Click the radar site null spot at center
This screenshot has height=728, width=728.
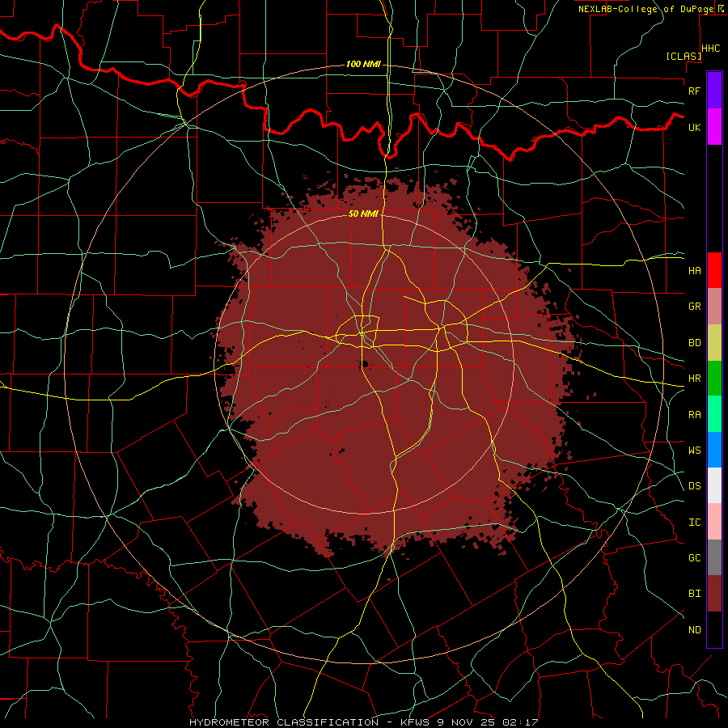pos(363,363)
